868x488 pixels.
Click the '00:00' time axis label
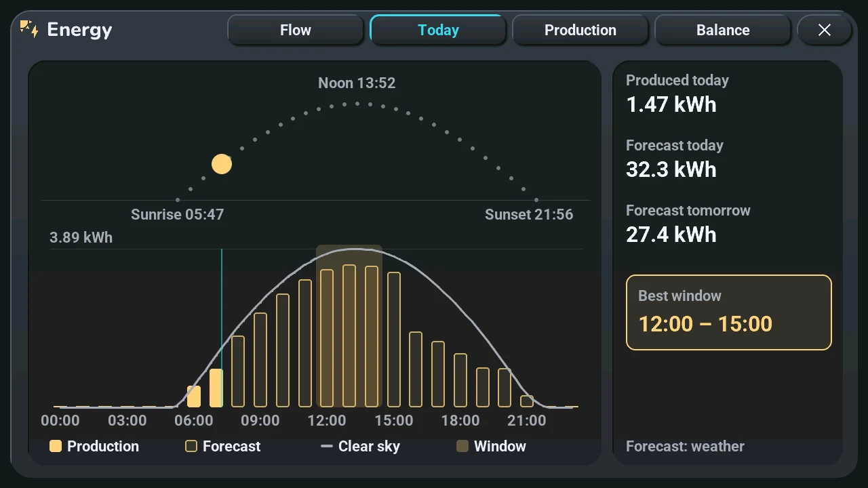click(60, 420)
